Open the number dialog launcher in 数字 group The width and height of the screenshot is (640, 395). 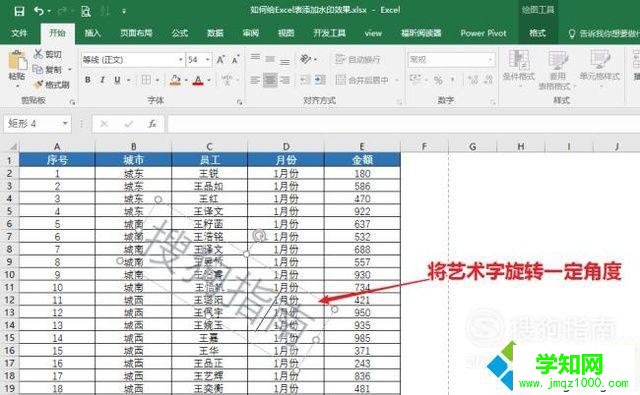coord(493,102)
